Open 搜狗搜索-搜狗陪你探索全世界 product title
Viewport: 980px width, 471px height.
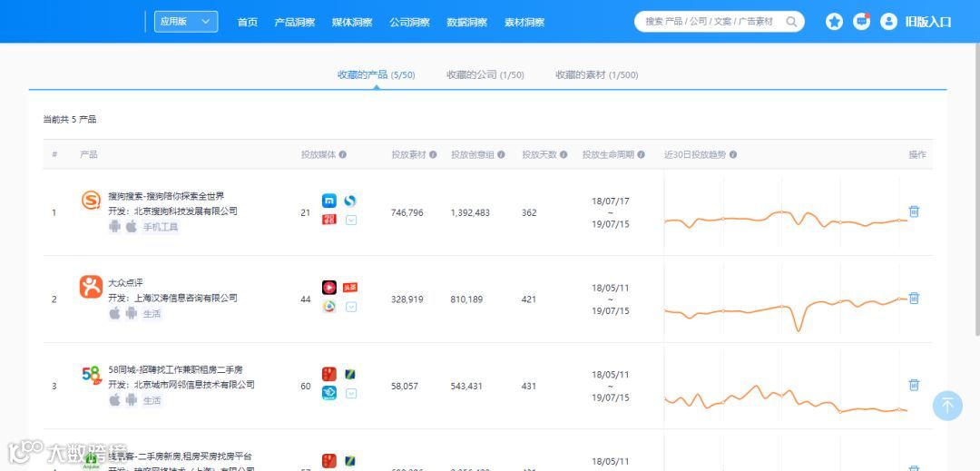(x=166, y=196)
